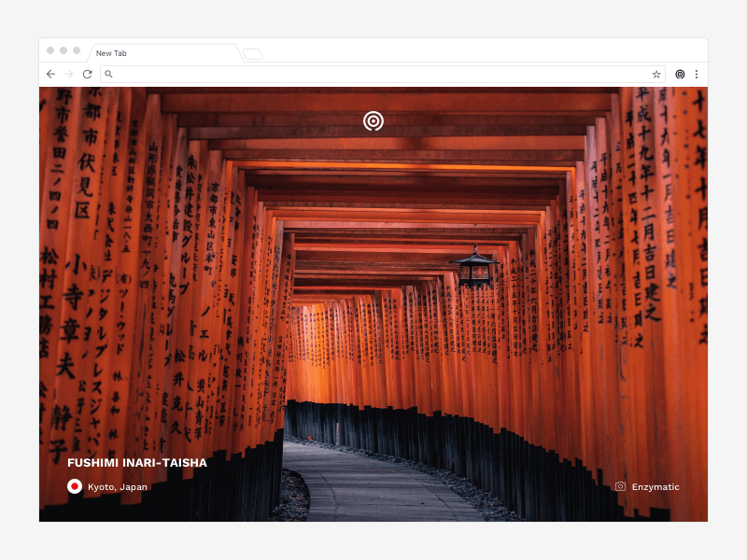Image resolution: width=747 pixels, height=560 pixels.
Task: Click the FUSHIMI INARI-TAISHA title
Action: coord(139,462)
